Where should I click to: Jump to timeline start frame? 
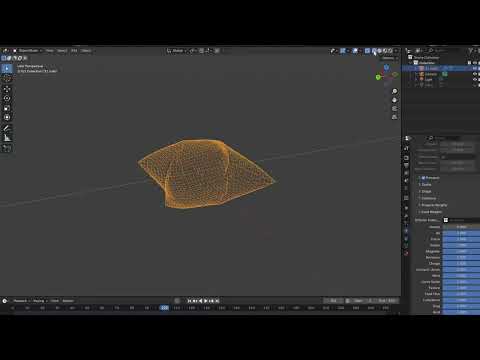[x=189, y=301]
